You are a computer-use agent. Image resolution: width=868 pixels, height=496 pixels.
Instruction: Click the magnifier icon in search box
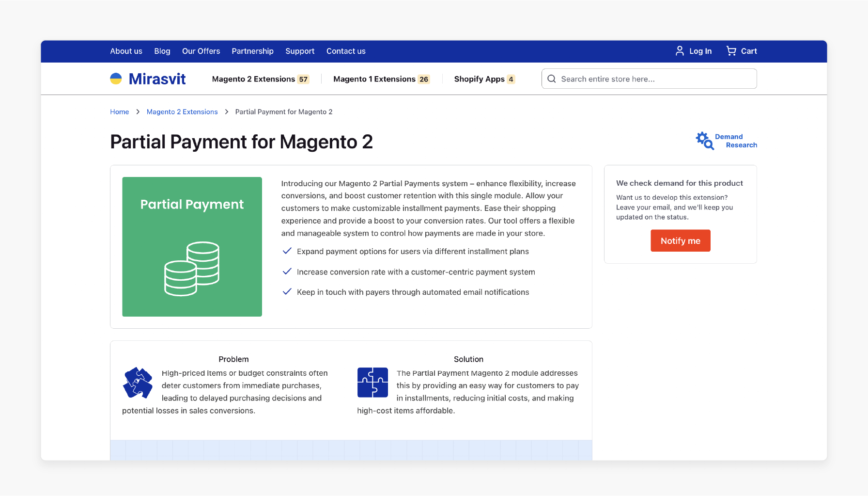(551, 79)
